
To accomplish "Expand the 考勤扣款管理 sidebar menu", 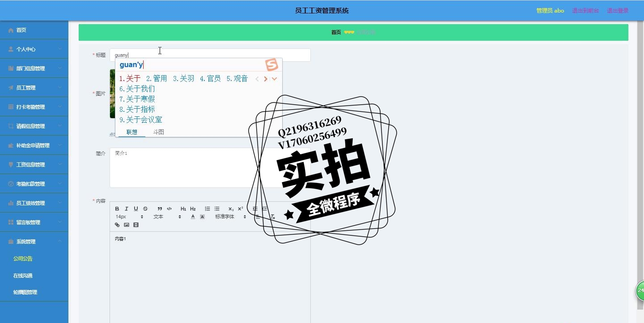I will (x=34, y=184).
